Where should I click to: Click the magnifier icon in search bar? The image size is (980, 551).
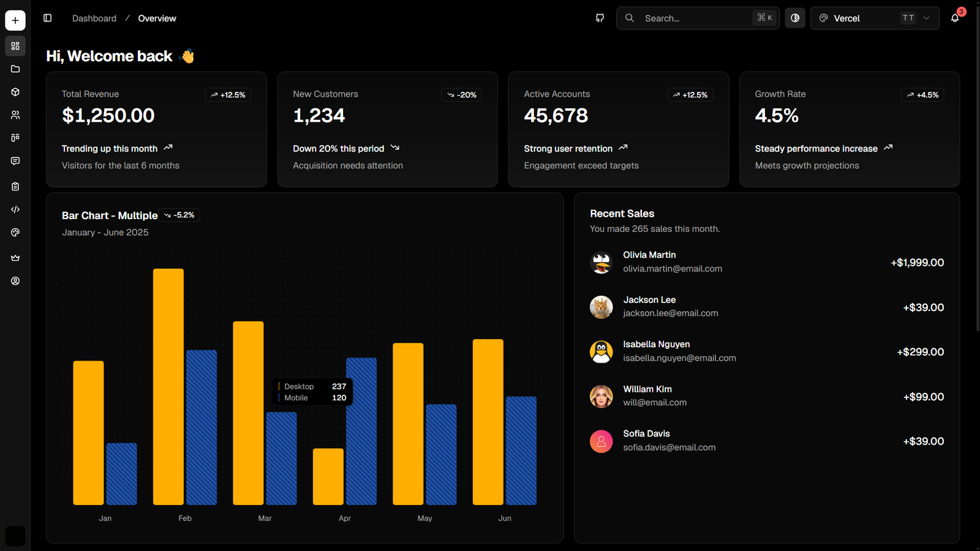pyautogui.click(x=630, y=18)
